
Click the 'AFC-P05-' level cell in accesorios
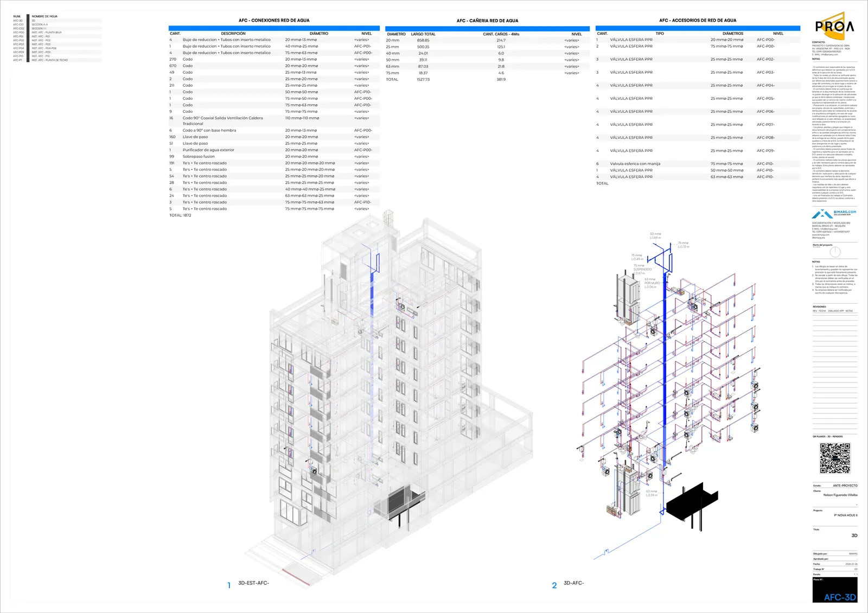tap(765, 98)
